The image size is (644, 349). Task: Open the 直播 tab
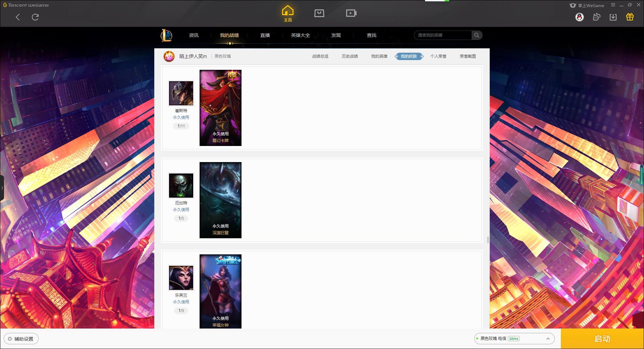point(265,35)
